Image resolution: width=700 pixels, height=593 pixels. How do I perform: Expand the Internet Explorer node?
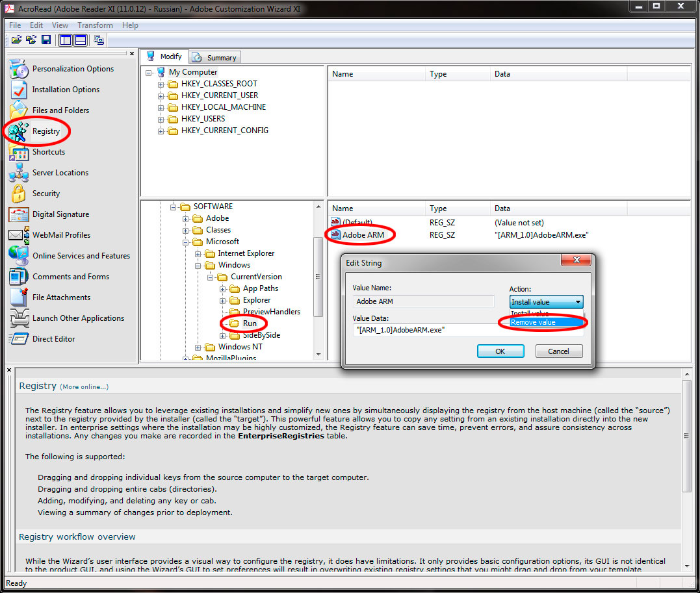coord(198,254)
